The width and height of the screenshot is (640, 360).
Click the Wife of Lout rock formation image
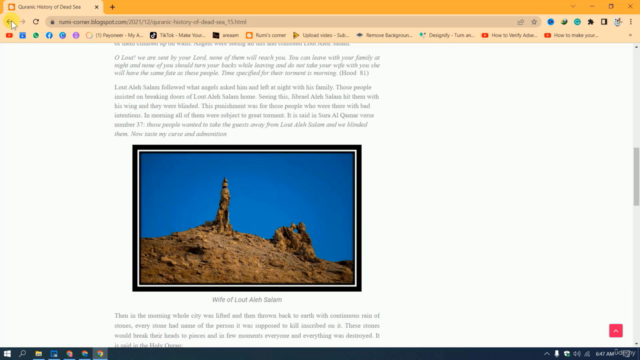click(x=247, y=218)
